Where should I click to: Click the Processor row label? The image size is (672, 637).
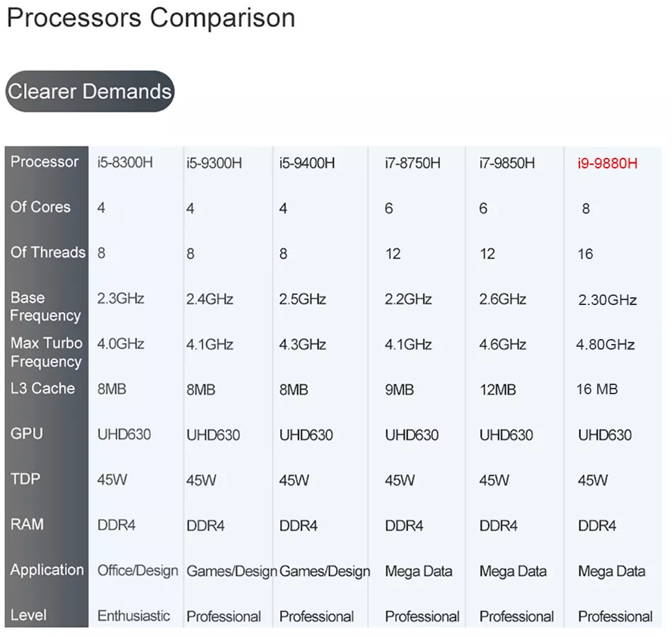pyautogui.click(x=45, y=161)
